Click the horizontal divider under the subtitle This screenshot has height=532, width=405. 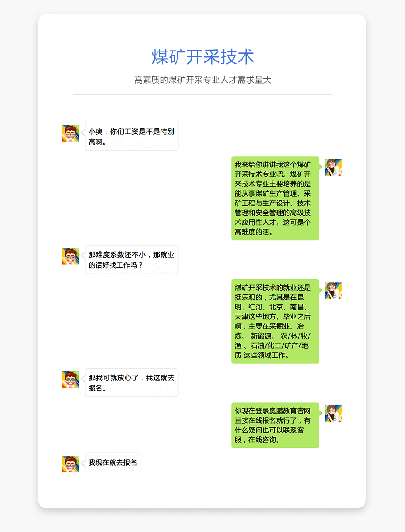[x=202, y=94]
